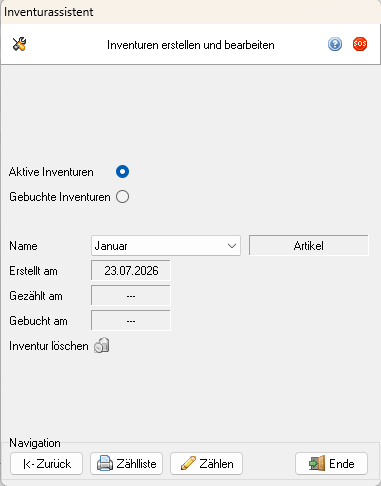Open the blue help question mark icon

pyautogui.click(x=335, y=44)
